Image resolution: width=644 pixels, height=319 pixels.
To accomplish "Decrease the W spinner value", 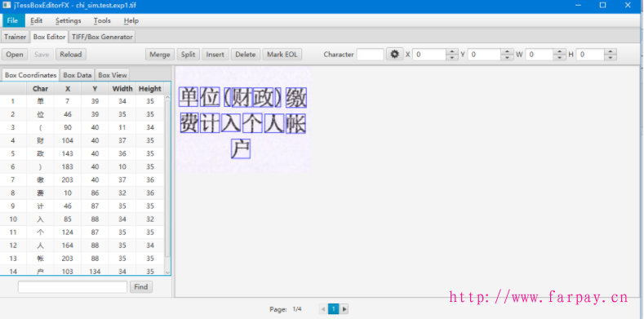I will pyautogui.click(x=559, y=57).
